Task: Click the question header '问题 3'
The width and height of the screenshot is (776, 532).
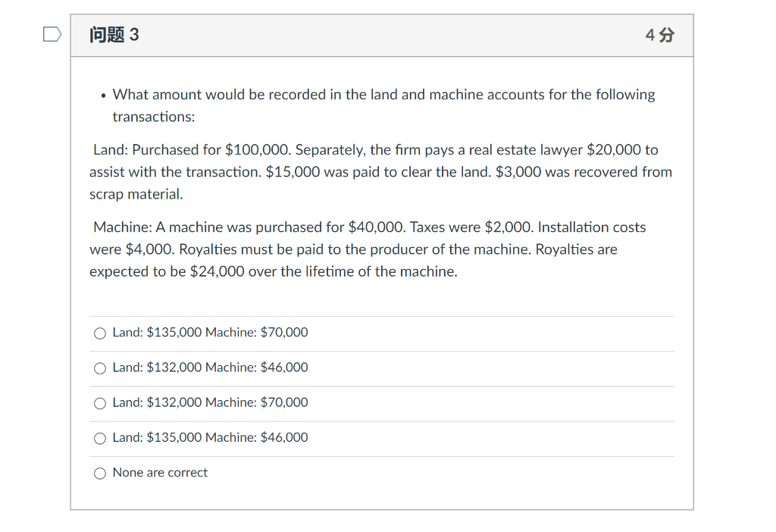Action: click(114, 35)
